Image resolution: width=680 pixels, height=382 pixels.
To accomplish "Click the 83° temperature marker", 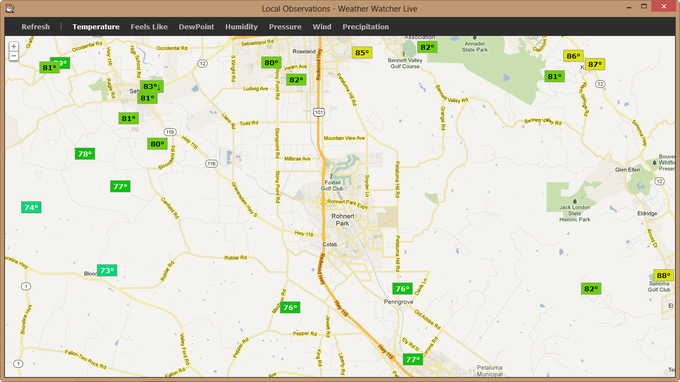I will [x=151, y=86].
